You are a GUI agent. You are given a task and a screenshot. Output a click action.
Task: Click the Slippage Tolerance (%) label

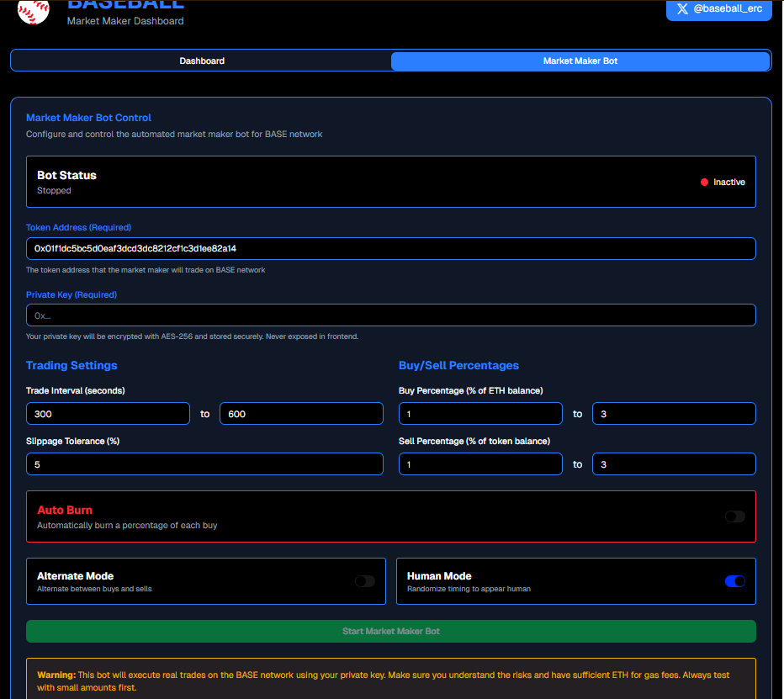click(72, 441)
